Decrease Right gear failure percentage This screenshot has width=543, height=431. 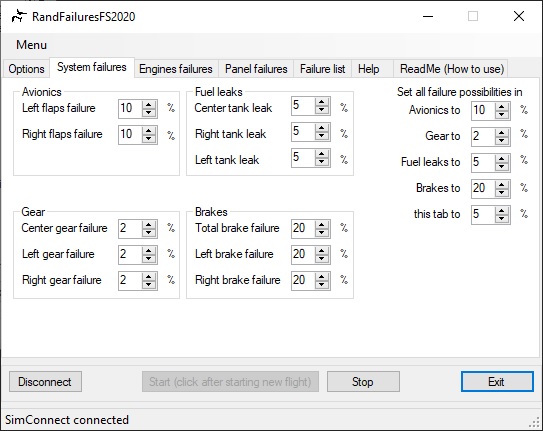149,285
